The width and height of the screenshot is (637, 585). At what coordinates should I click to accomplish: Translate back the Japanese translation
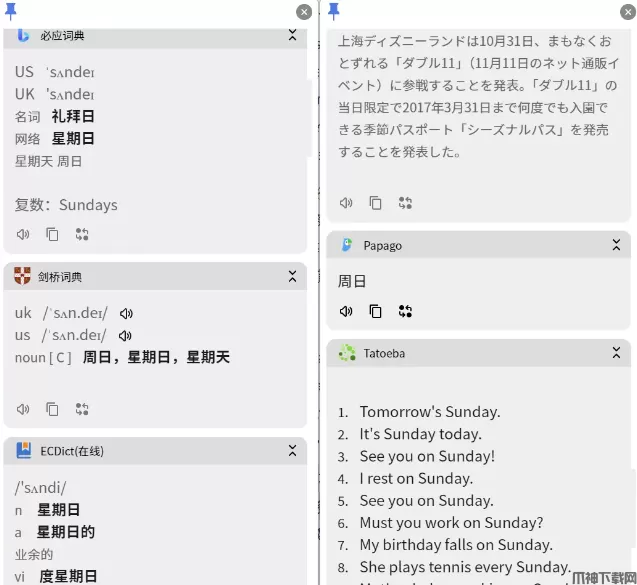pos(405,203)
